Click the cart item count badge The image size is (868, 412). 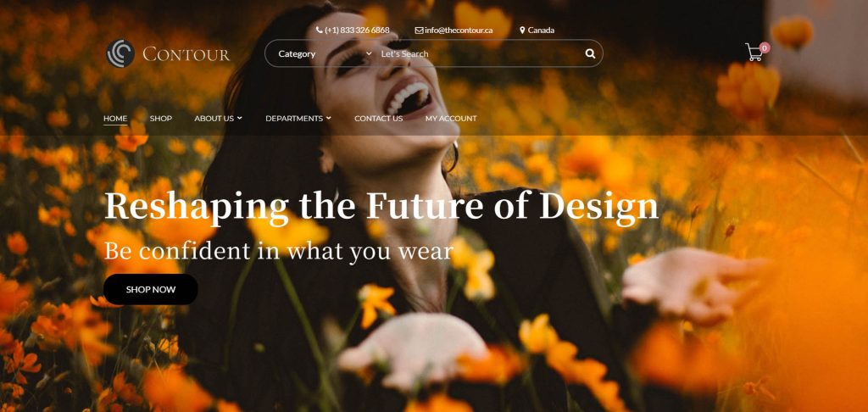(x=765, y=47)
